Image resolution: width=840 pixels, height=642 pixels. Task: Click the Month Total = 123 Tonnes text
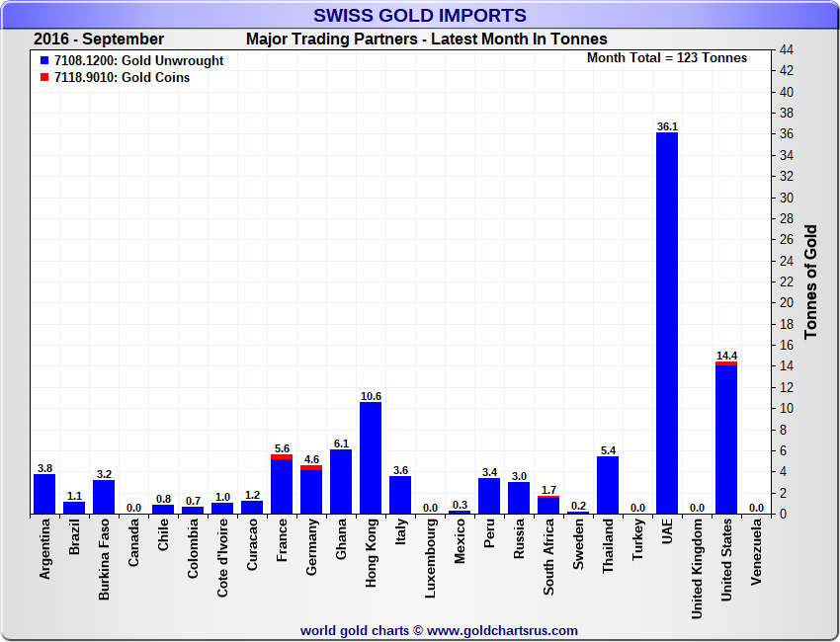point(667,58)
